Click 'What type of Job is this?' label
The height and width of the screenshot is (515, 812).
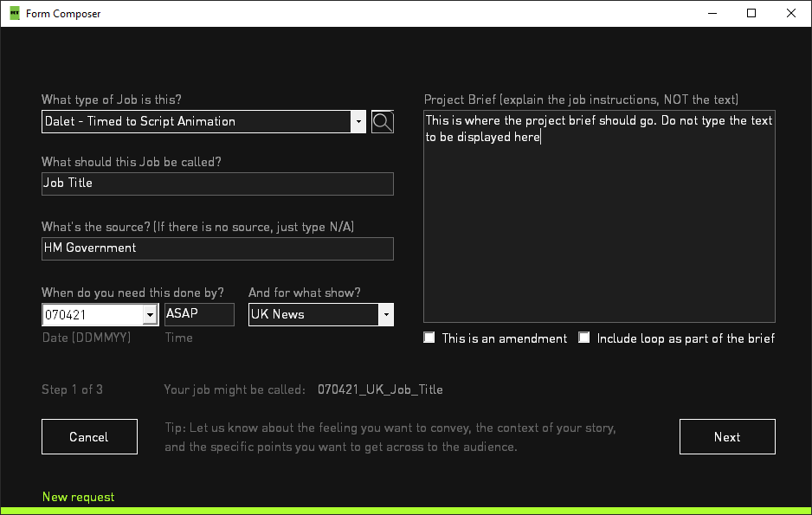point(112,100)
